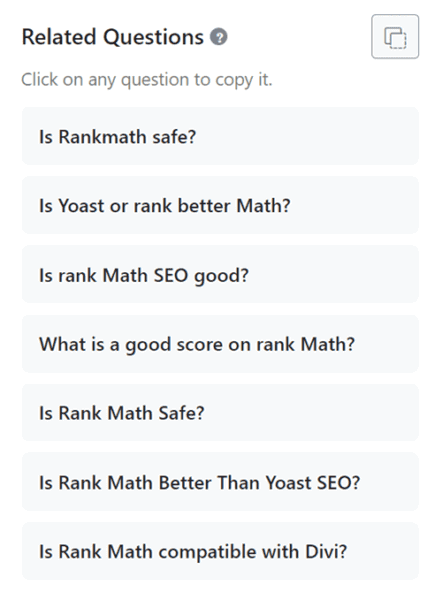Copy "What is a good score on rank Math?"
This screenshot has width=442, height=600.
tap(220, 344)
